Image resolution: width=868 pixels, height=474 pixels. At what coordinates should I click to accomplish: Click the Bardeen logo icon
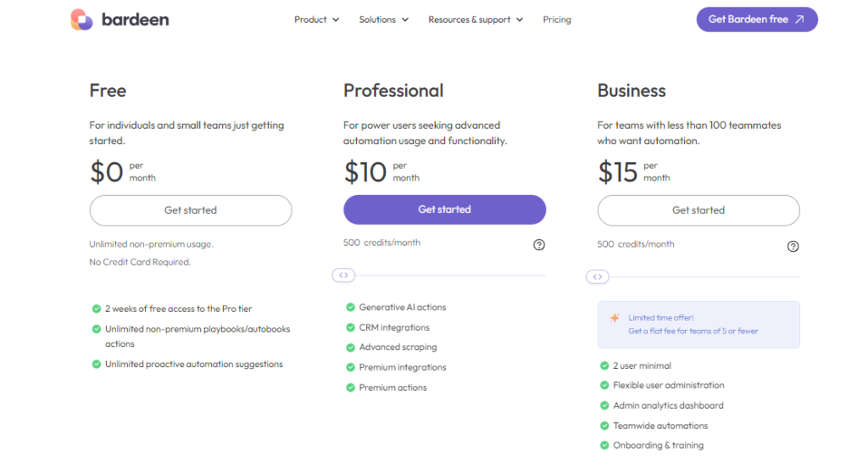(81, 20)
